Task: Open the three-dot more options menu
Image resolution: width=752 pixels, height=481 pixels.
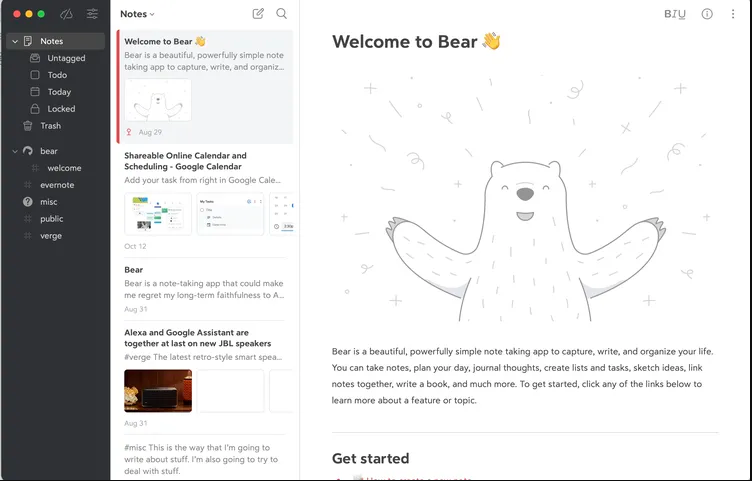Action: [x=733, y=14]
